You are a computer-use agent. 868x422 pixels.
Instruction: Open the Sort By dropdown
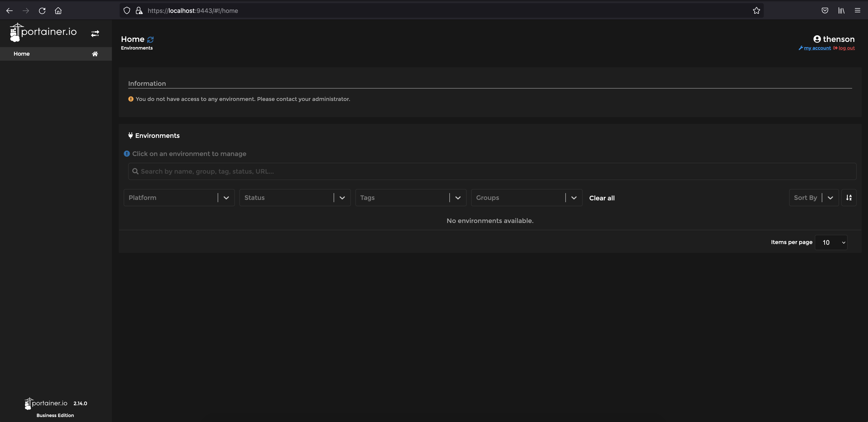[813, 198]
